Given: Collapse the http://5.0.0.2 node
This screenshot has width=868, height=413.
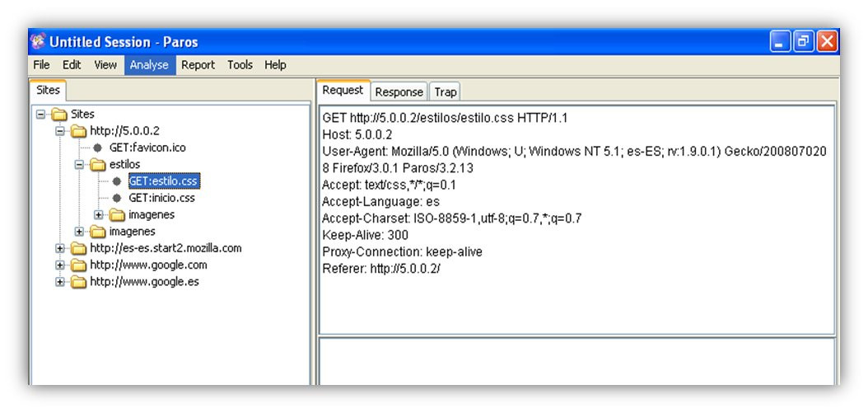Looking at the screenshot, I should pos(60,131).
